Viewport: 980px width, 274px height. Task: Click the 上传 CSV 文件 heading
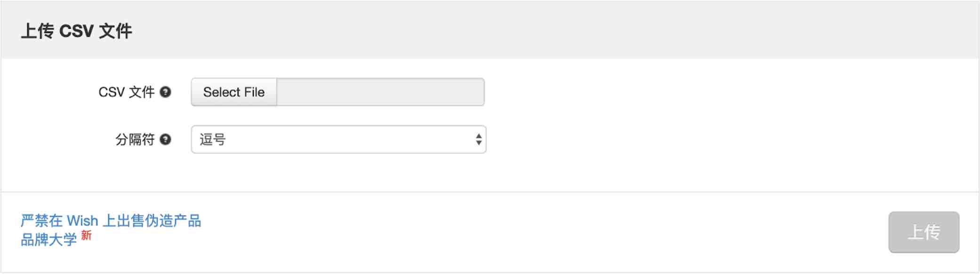76,31
